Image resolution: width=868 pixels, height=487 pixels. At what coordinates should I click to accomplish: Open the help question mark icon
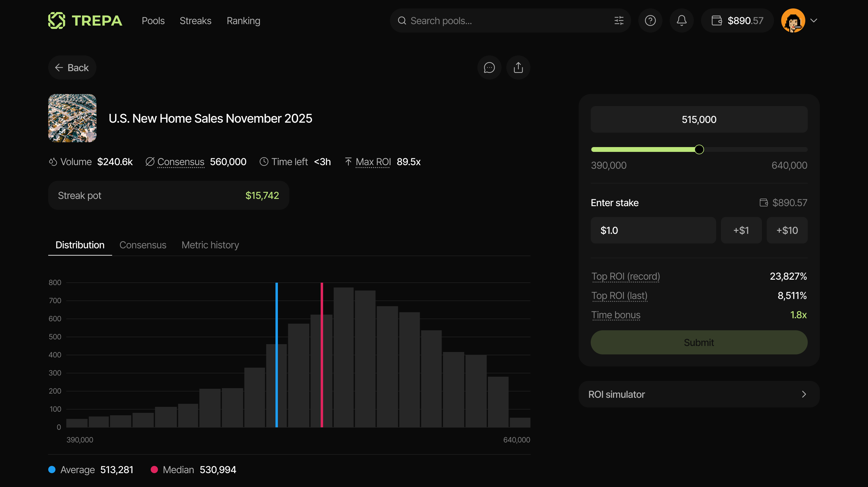tap(650, 20)
